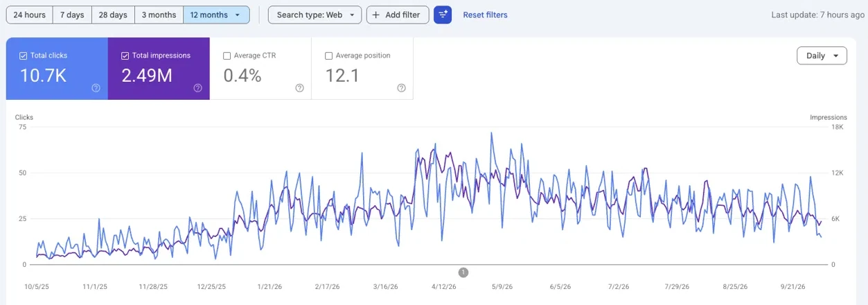Select the 28 days date range
Screen dimensions: 868x305
pyautogui.click(x=113, y=15)
